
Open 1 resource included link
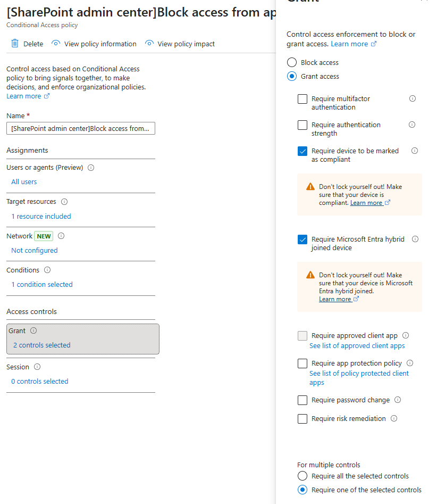click(x=41, y=216)
